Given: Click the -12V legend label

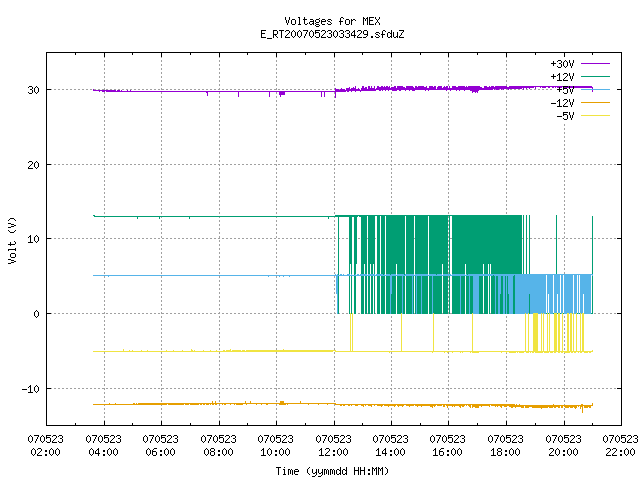Looking at the screenshot, I should 562,103.
